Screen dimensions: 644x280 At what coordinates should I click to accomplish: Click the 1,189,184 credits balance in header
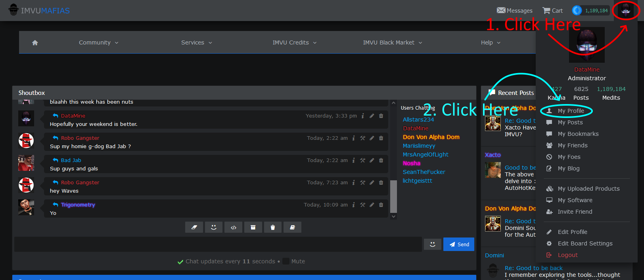click(596, 11)
